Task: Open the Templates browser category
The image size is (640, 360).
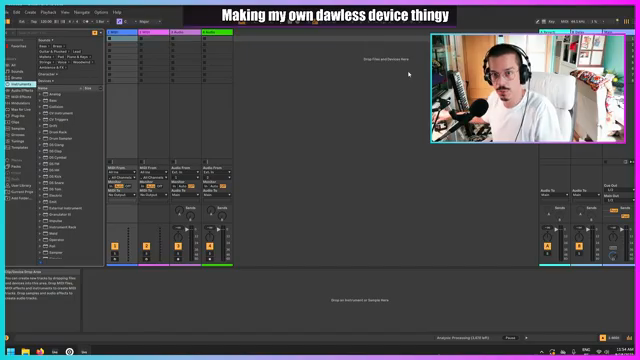Action: 19,147
